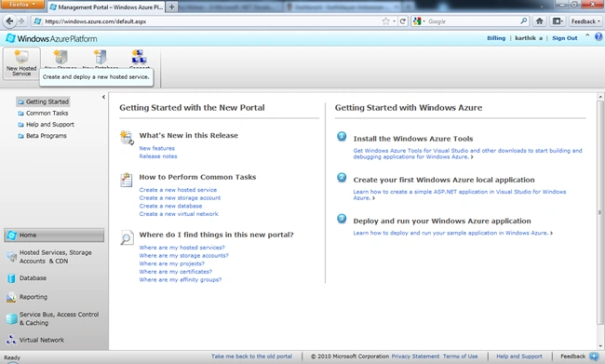Open the Billing link in header

(496, 38)
